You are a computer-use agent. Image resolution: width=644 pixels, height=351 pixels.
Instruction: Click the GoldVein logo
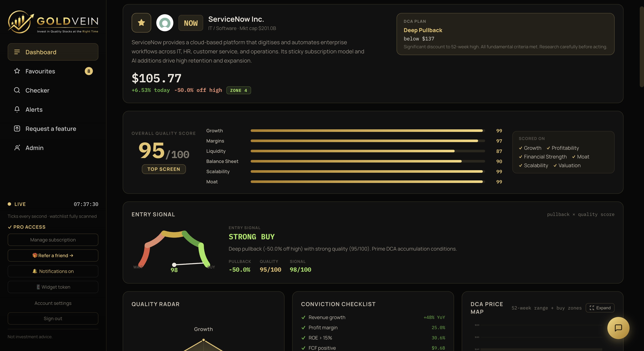click(x=53, y=22)
